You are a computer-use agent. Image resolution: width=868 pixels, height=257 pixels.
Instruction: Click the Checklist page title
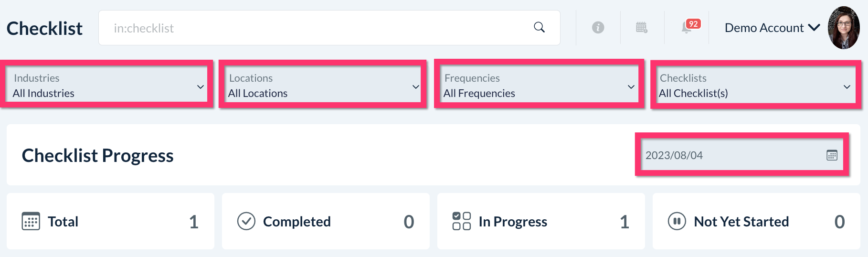(x=44, y=29)
